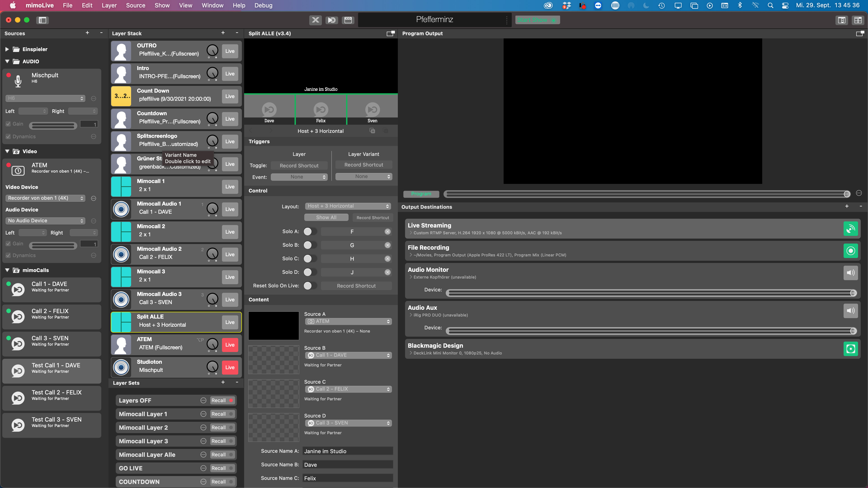Switch the ATEM layer Live button off
The height and width of the screenshot is (488, 868).
click(230, 345)
